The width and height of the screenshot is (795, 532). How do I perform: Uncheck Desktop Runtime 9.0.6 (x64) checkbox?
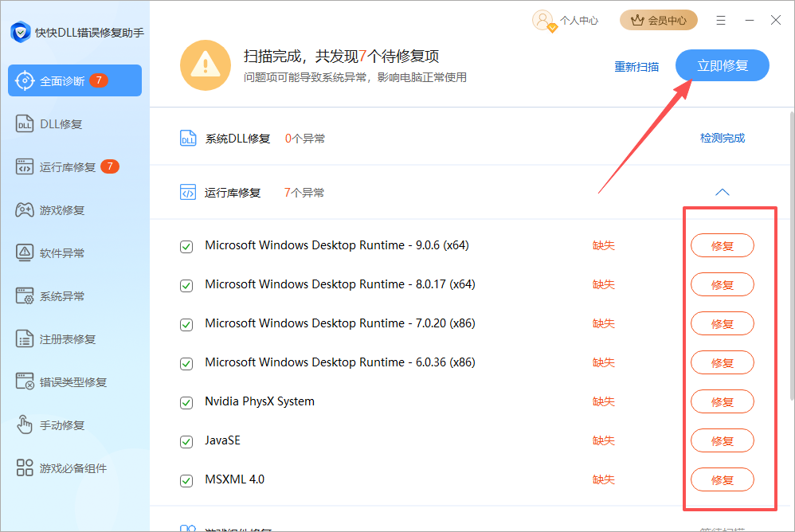coord(186,247)
